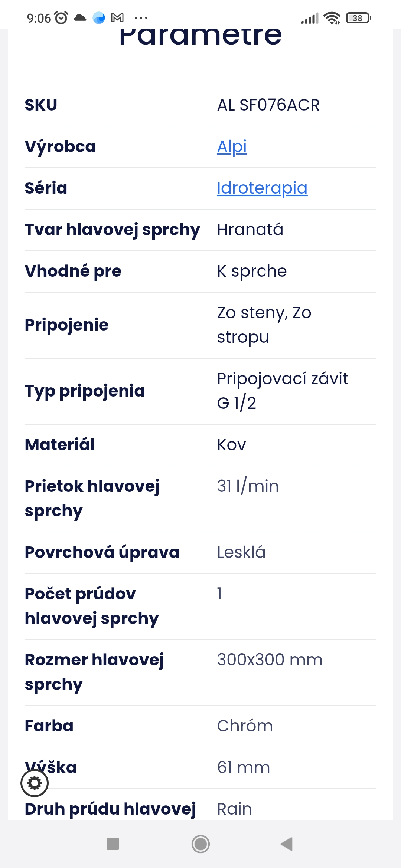Tap the SKU value AL SF076ACR
The height and width of the screenshot is (868, 401).
click(268, 105)
